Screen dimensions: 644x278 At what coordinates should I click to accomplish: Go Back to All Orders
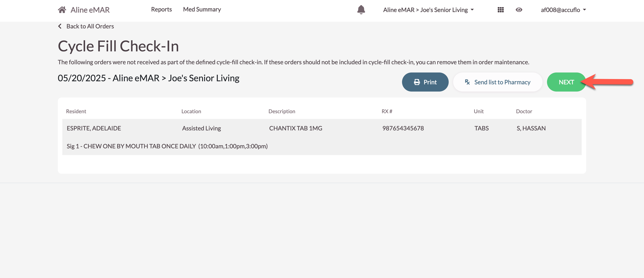point(90,26)
